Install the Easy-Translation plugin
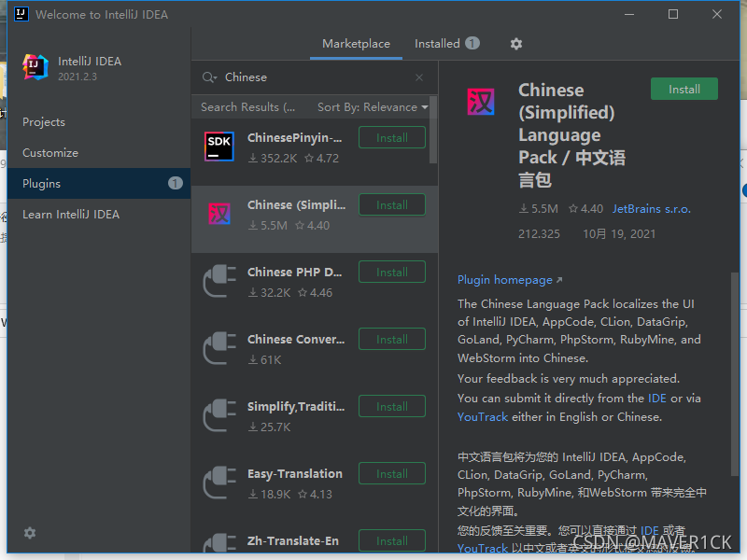Image resolution: width=747 pixels, height=560 pixels. click(391, 473)
